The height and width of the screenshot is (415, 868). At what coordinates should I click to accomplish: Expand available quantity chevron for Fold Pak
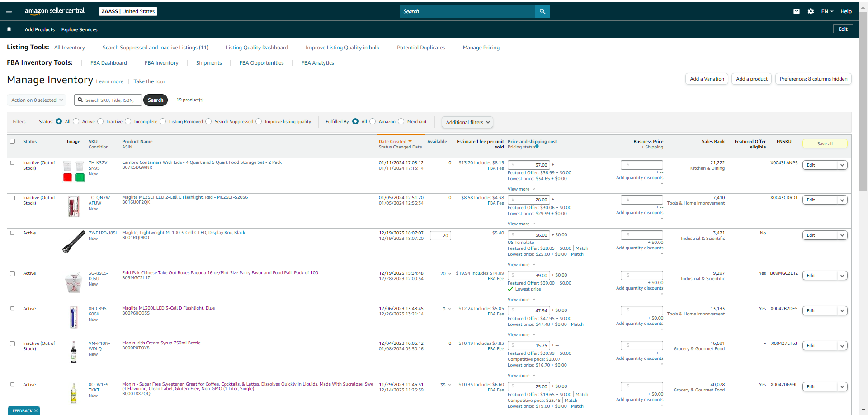(449, 274)
